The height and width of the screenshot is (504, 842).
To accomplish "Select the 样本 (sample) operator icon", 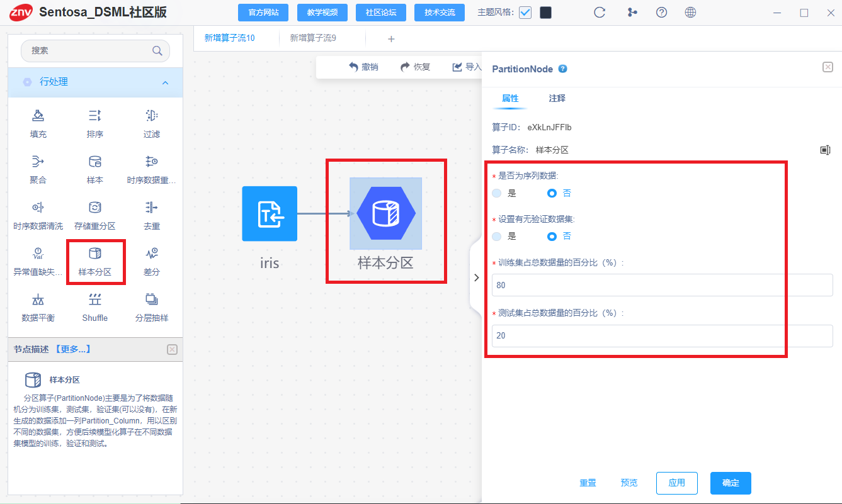I will click(x=94, y=162).
